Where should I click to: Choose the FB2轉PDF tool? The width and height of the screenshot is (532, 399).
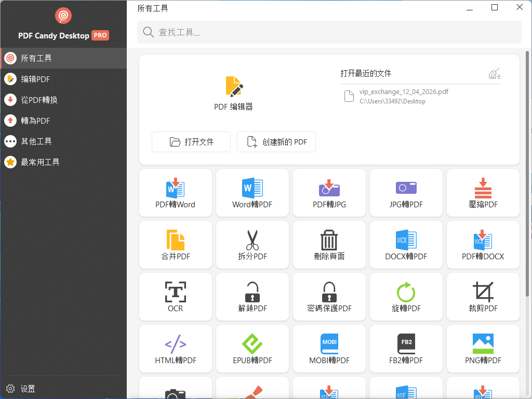pos(406,349)
